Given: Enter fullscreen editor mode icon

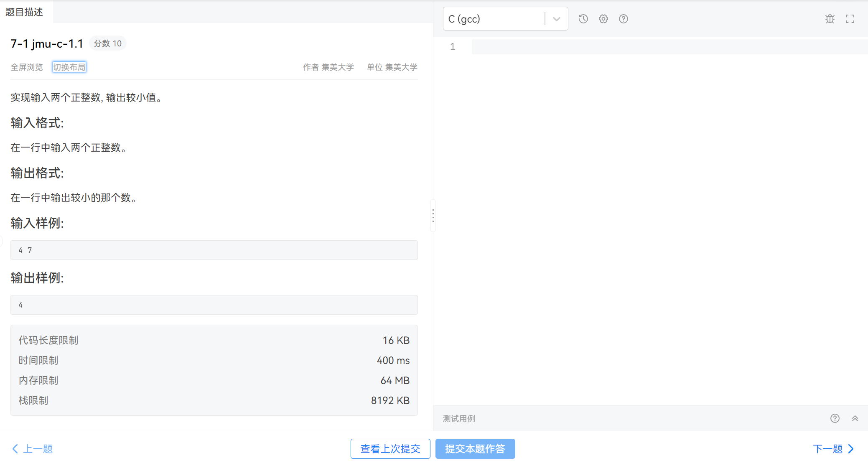Looking at the screenshot, I should point(850,19).
